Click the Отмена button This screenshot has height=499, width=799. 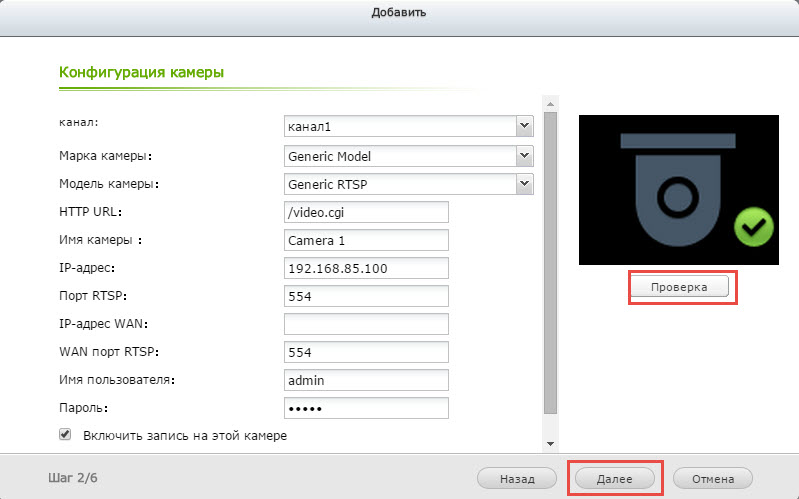713,479
